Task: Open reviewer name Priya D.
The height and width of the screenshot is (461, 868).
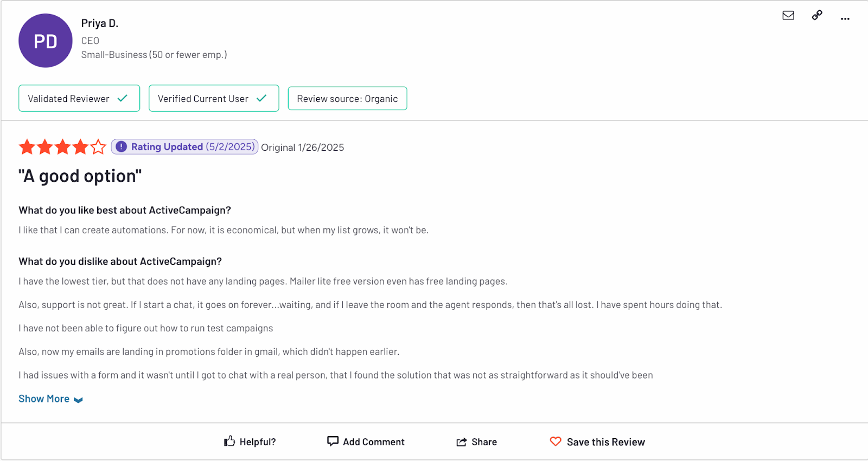Action: point(100,23)
